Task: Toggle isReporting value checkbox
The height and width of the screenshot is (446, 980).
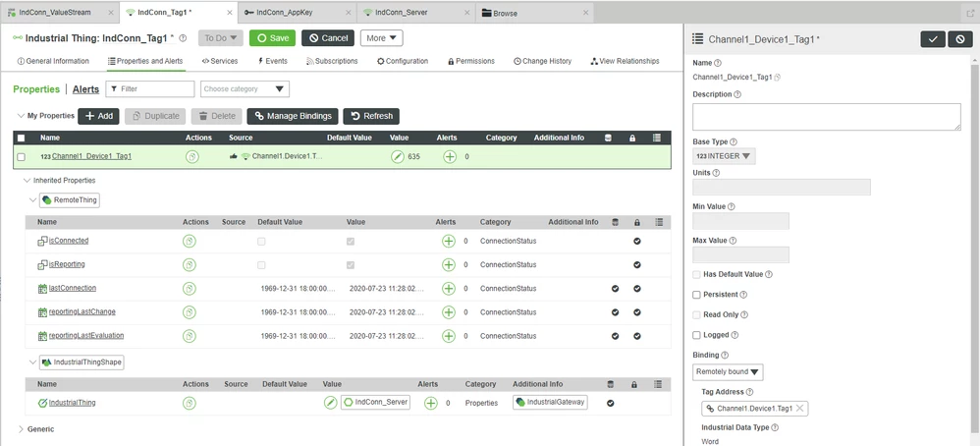Action: [x=351, y=265]
